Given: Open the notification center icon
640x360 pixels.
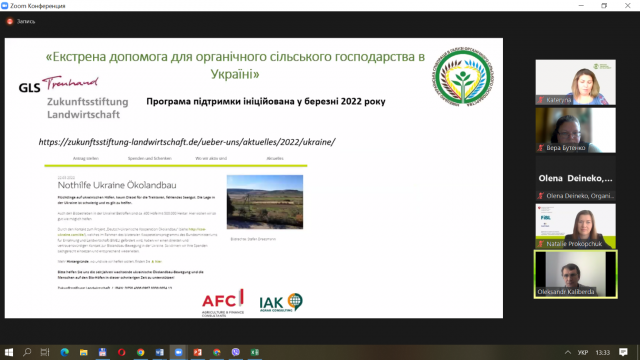Looking at the screenshot, I should [x=623, y=352].
